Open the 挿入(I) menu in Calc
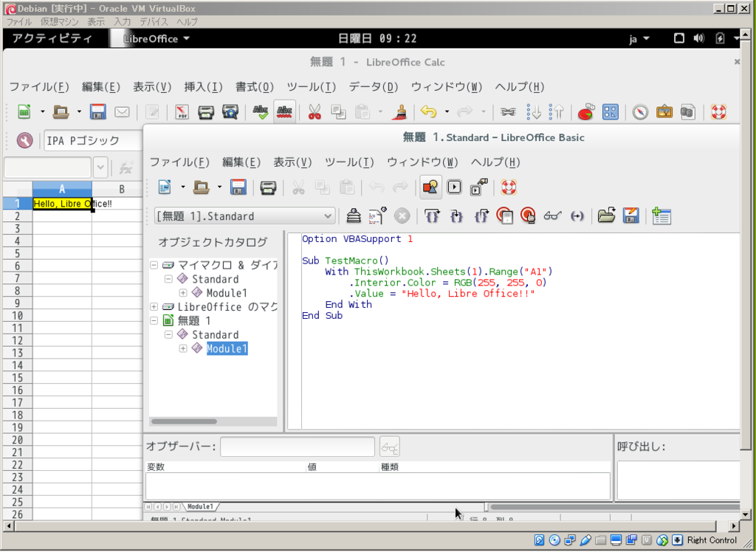Viewport: 756px width, 552px height. pyautogui.click(x=204, y=87)
